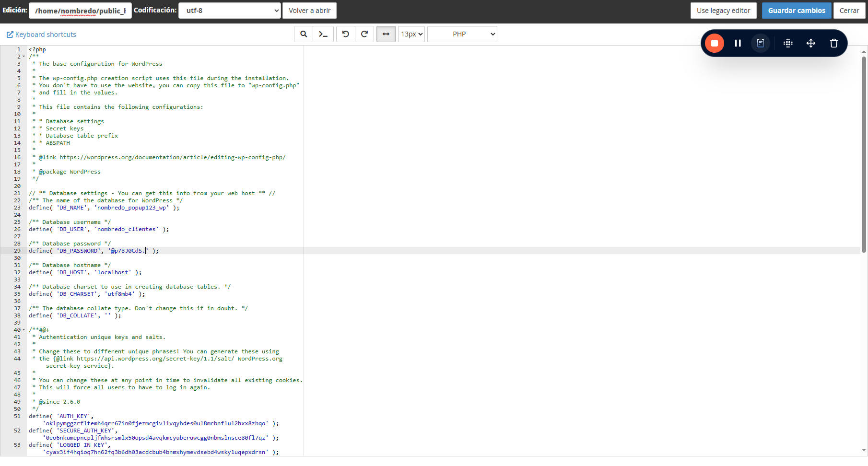Viewport: 868px width, 466px height.
Task: Place cursor in DB_PASSWORD value
Action: pyautogui.click(x=128, y=251)
